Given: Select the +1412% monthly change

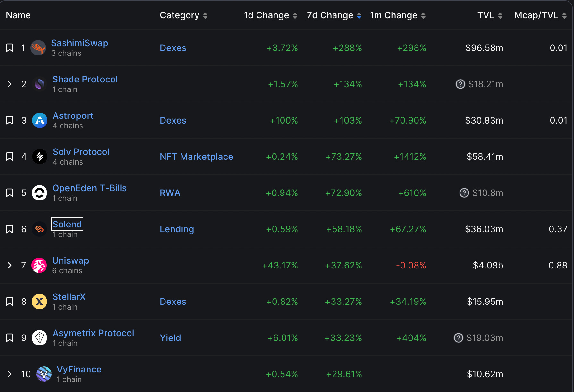Looking at the screenshot, I should [410, 157].
